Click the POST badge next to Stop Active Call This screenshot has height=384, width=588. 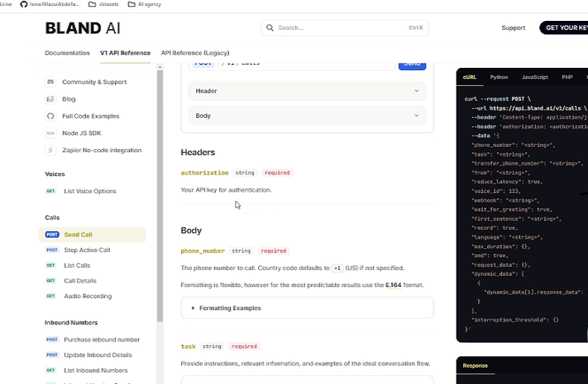pos(52,250)
